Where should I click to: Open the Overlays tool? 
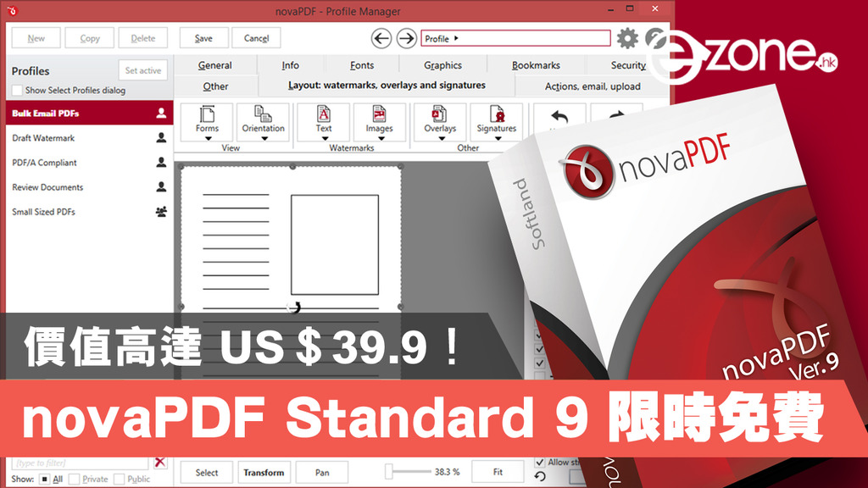439,117
